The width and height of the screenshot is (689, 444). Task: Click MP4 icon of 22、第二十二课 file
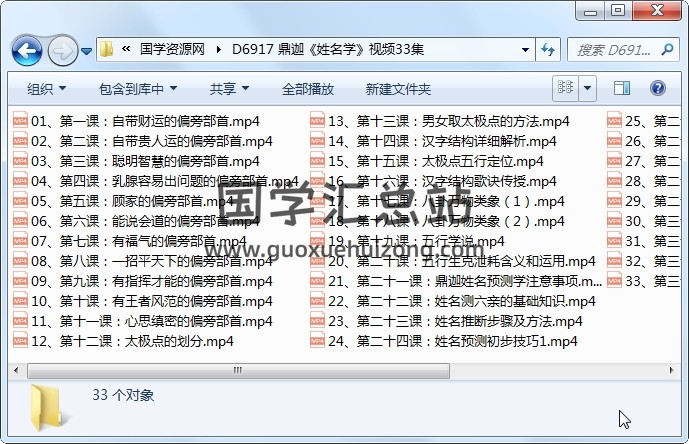(317, 301)
